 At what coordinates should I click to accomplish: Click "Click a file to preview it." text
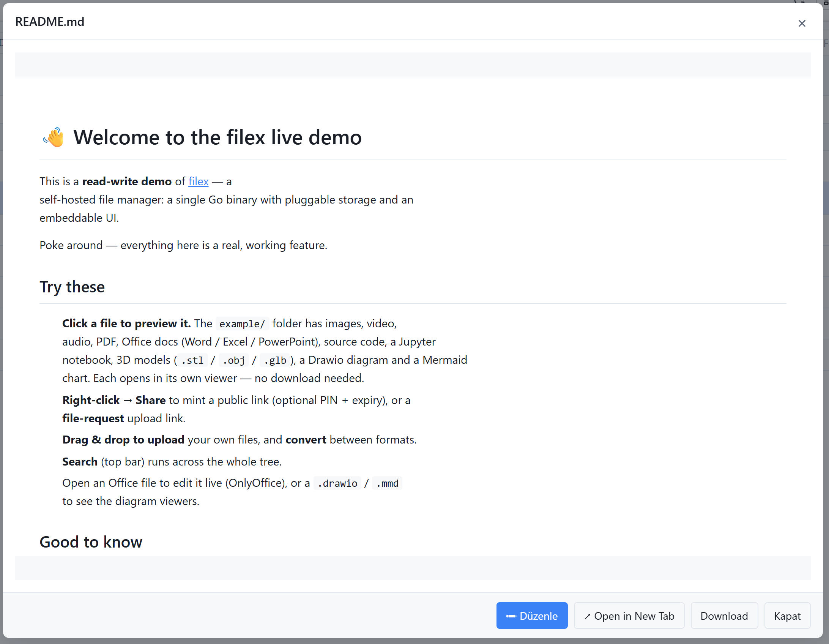tap(127, 324)
